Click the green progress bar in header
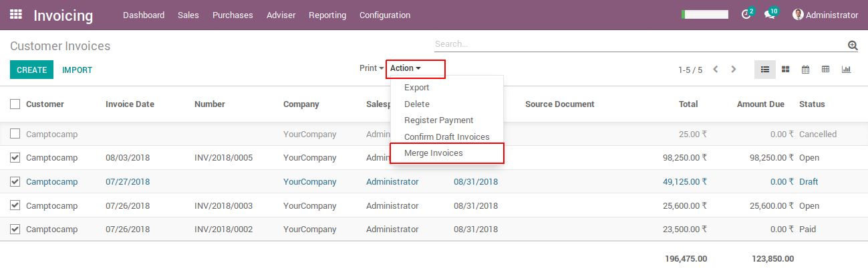The image size is (868, 273). tap(704, 14)
